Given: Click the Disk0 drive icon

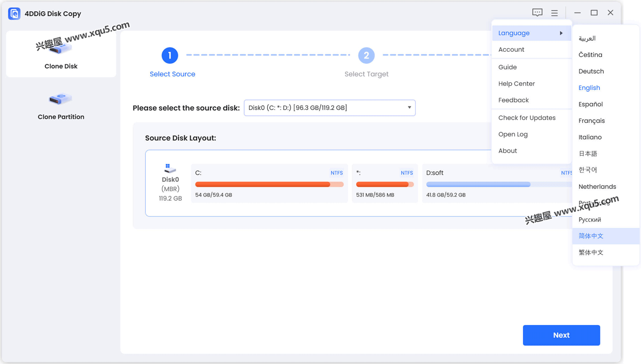Looking at the screenshot, I should (x=170, y=168).
